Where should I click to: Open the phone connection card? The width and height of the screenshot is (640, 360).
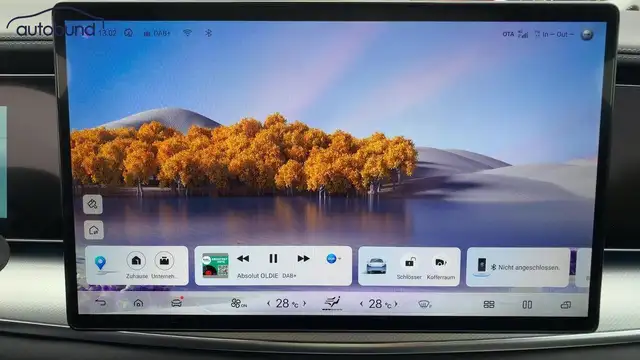click(518, 267)
